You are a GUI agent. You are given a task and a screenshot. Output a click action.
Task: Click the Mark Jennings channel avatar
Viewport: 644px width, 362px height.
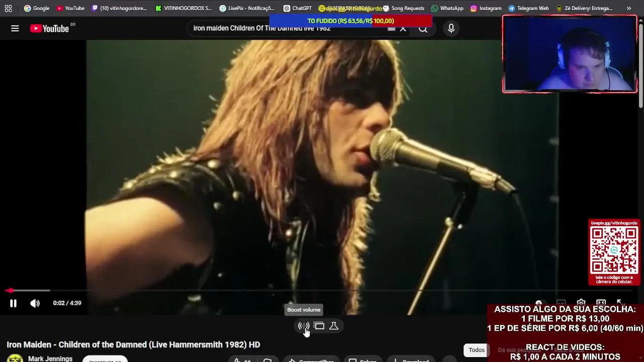point(15,358)
